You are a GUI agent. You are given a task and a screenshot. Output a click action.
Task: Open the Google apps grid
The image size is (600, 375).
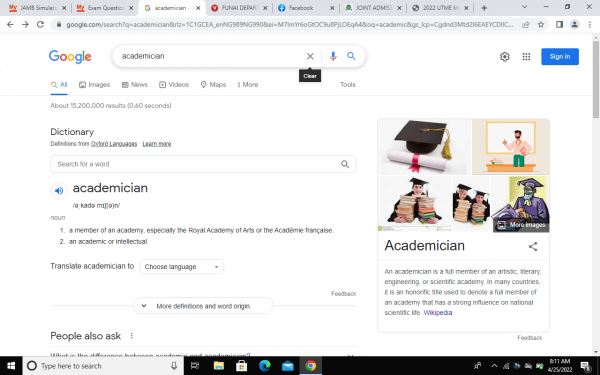(526, 57)
